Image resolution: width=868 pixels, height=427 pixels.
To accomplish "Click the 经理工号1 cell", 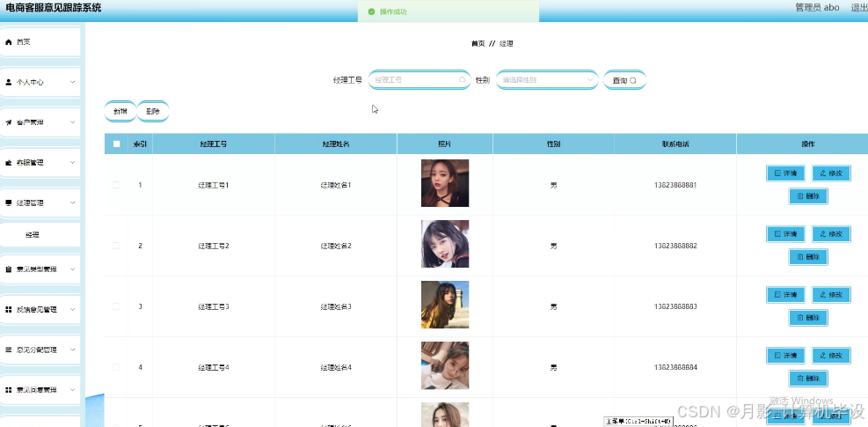I will pyautogui.click(x=214, y=185).
